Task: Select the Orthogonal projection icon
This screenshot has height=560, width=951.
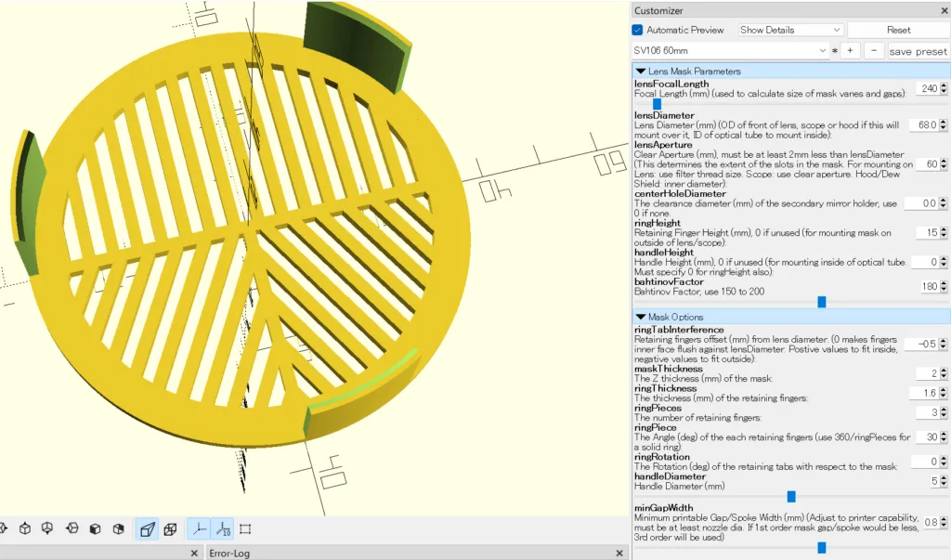Action: point(170,529)
